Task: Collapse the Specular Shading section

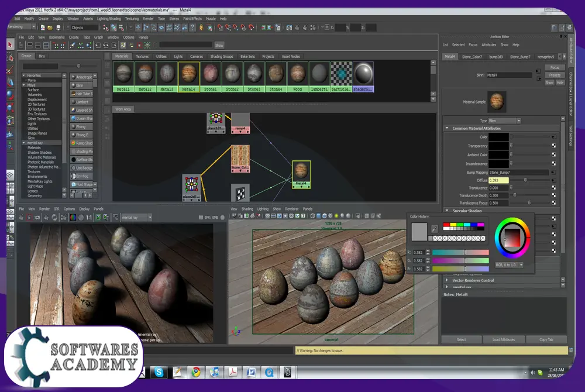Action: pyautogui.click(x=447, y=211)
